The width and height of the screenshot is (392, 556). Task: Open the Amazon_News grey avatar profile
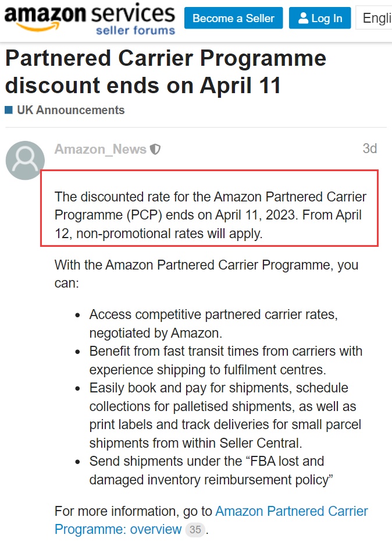(x=25, y=160)
